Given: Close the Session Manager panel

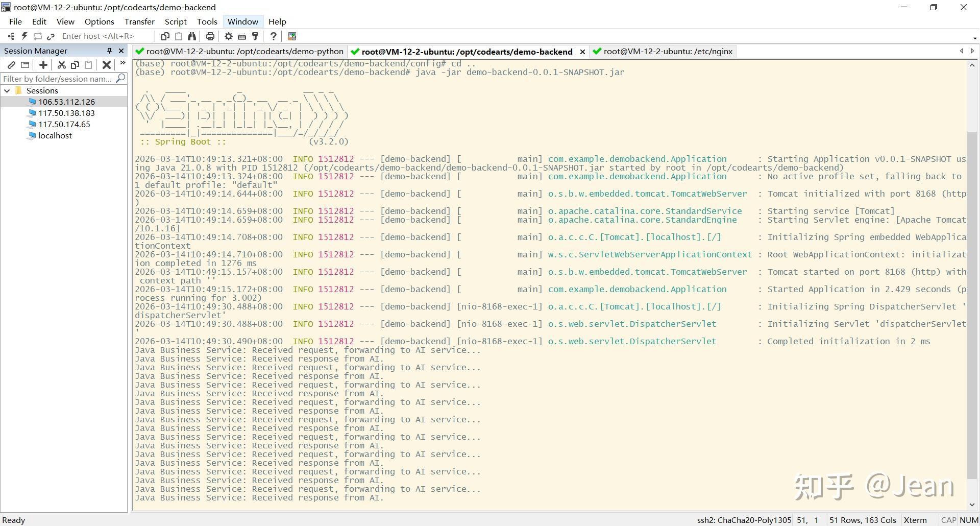Looking at the screenshot, I should [121, 51].
